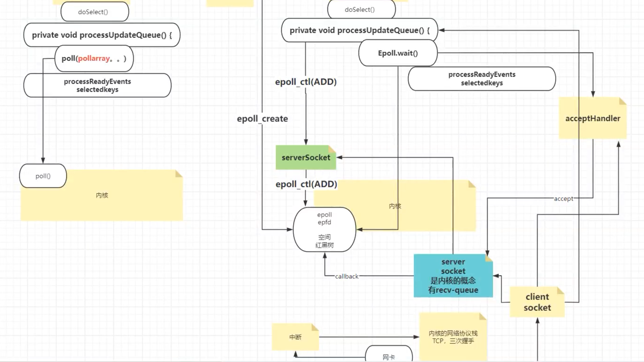Click the right processUpdateQueue box

(x=359, y=30)
